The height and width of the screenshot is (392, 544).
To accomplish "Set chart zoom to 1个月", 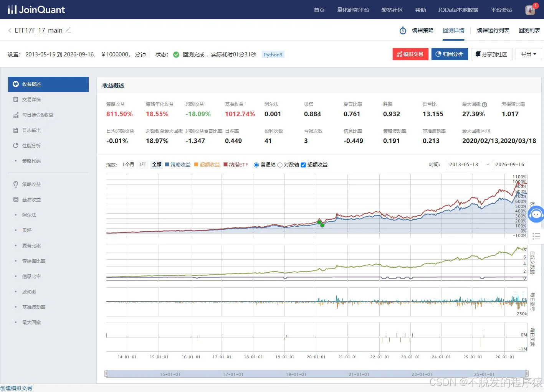I will pos(128,165).
